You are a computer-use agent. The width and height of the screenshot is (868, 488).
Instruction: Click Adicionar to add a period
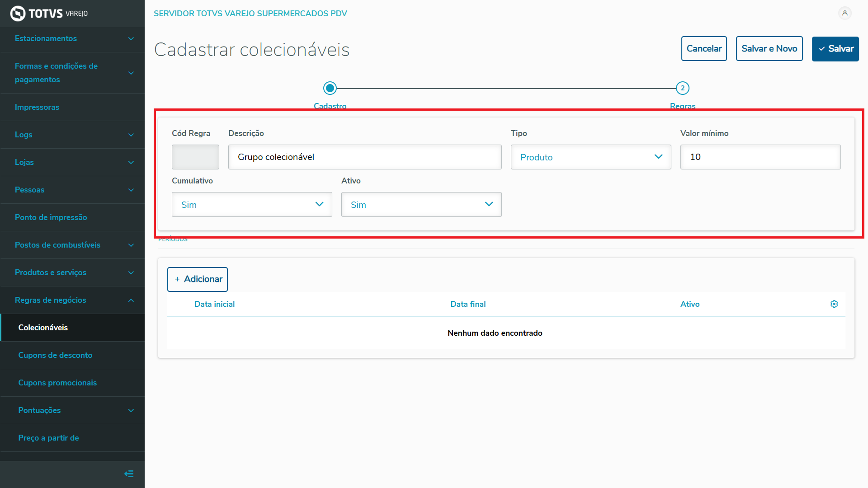(198, 279)
